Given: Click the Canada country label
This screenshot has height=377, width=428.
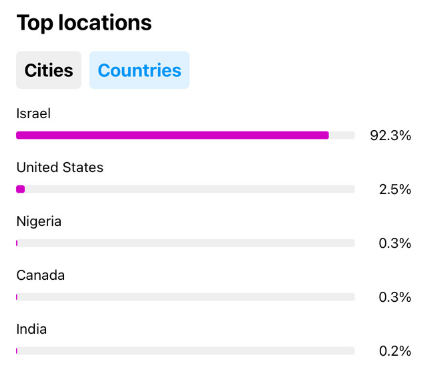Looking at the screenshot, I should (40, 275).
